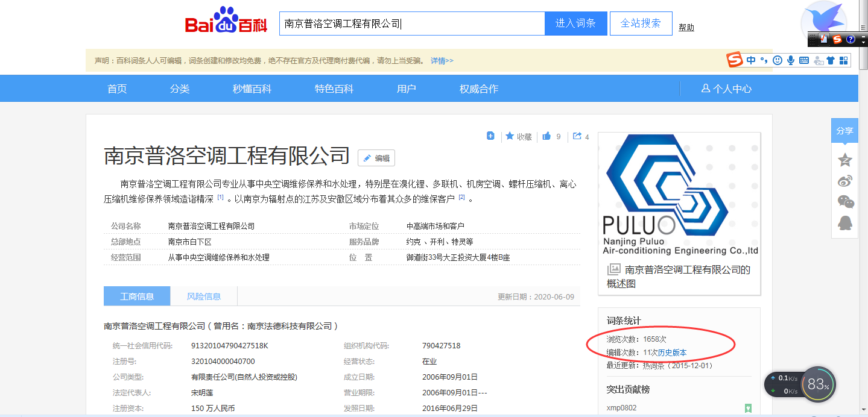Open the 首页 navigation item
Screen dimensions: 868x417
117,89
